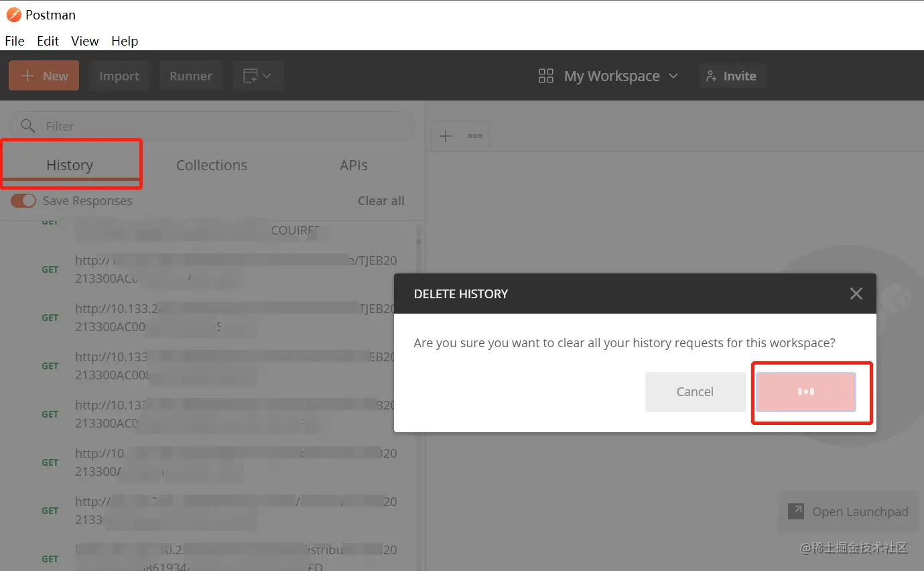Click the Postman logo in title bar

(13, 15)
